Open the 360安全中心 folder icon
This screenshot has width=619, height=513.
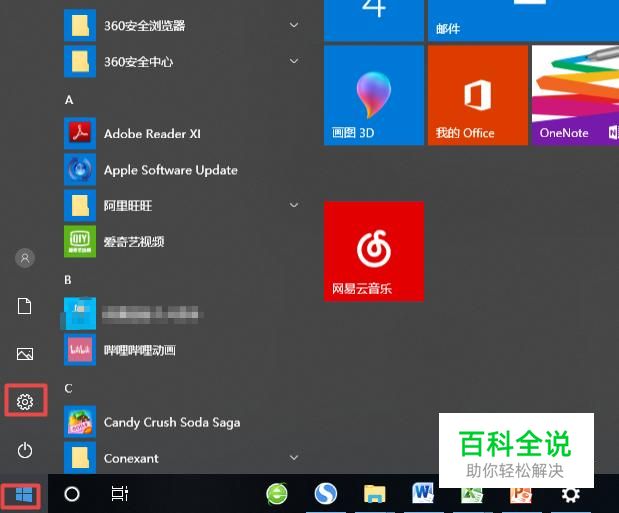click(x=80, y=61)
